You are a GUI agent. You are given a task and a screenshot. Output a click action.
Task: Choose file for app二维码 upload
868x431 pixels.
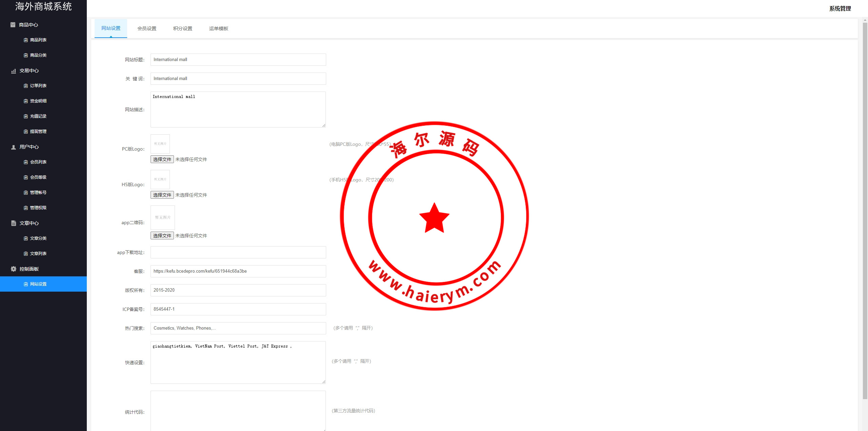162,236
